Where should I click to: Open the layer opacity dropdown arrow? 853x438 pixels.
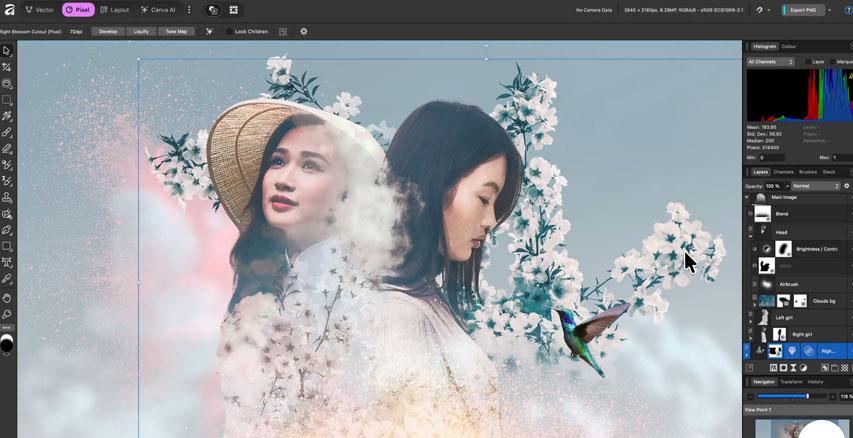tap(787, 186)
